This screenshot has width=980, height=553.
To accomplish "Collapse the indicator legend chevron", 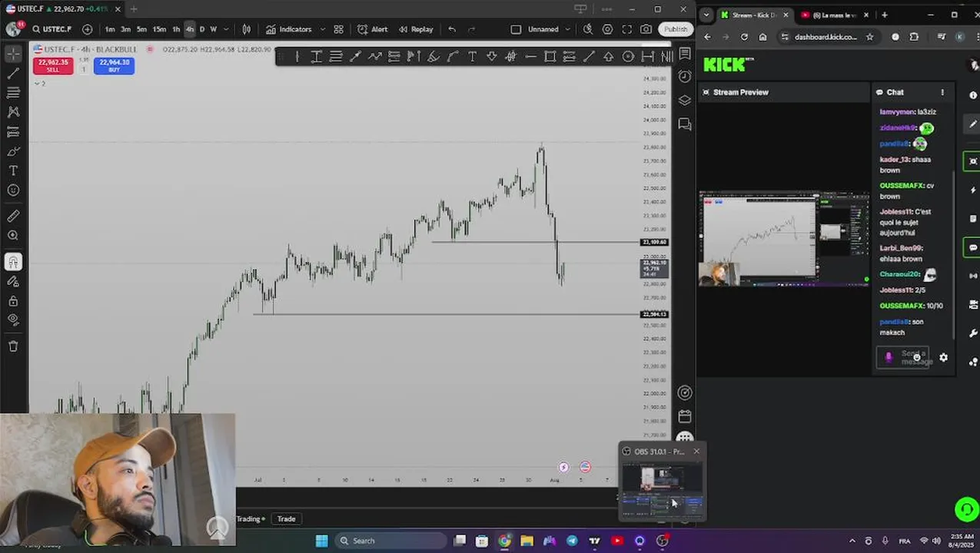I will (37, 83).
